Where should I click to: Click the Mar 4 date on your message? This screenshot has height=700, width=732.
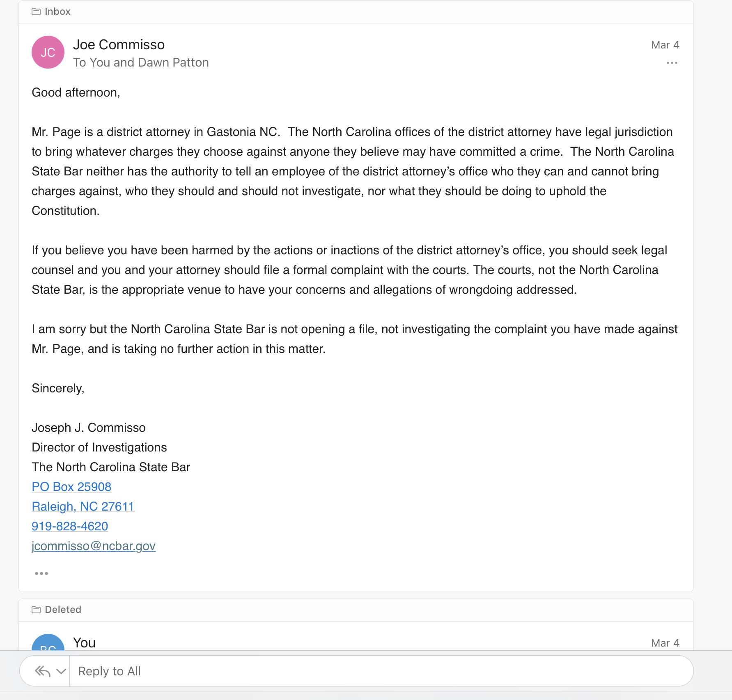point(665,643)
